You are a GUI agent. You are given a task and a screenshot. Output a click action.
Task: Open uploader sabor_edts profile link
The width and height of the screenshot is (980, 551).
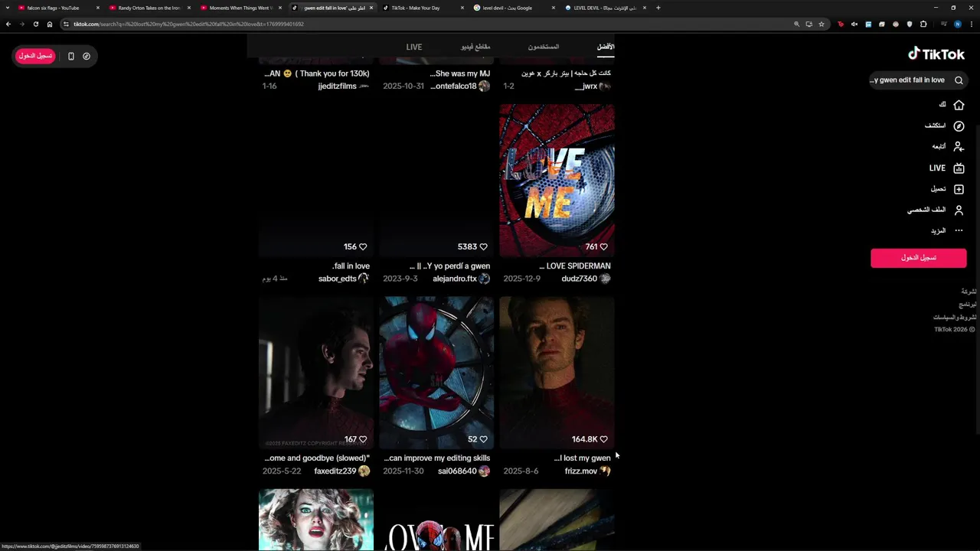(x=338, y=279)
